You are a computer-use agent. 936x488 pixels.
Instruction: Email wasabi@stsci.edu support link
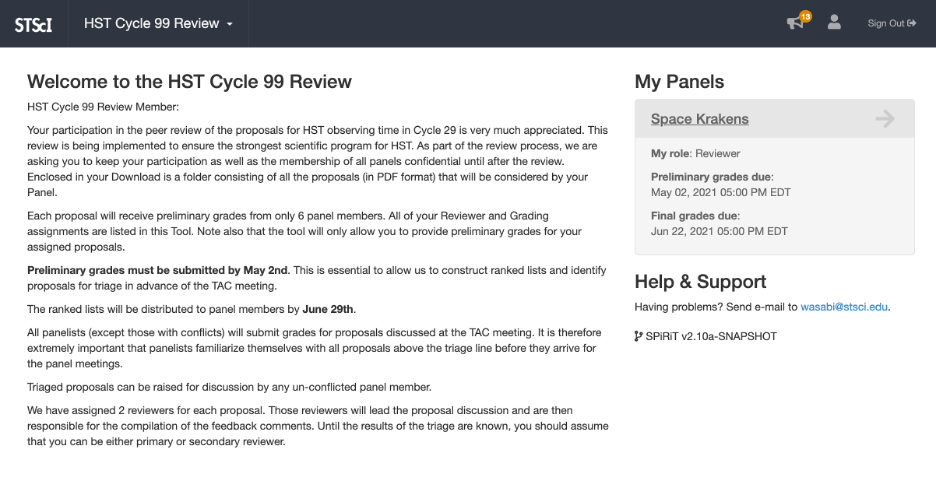pyautogui.click(x=844, y=306)
